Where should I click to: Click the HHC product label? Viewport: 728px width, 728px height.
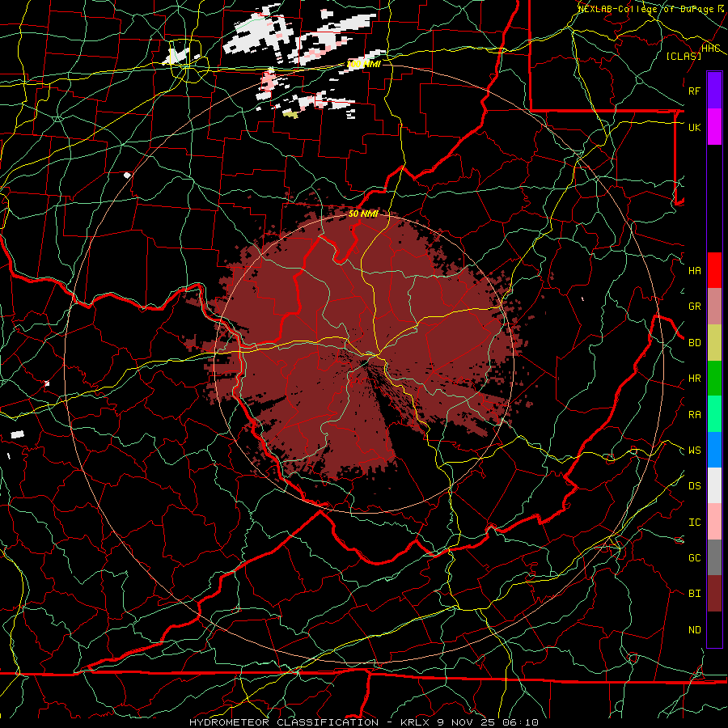[x=711, y=49]
